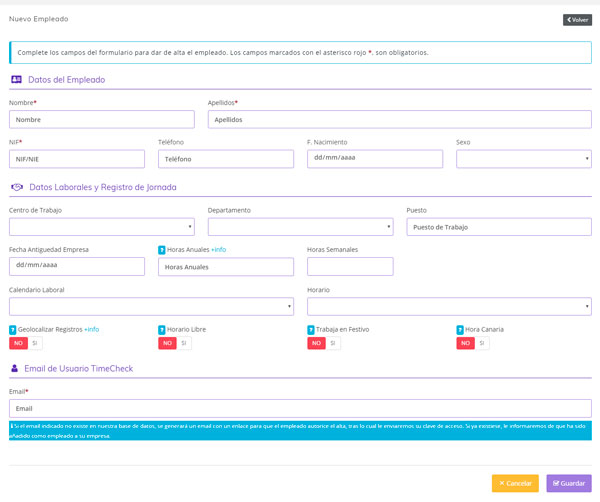This screenshot has width=600, height=502.
Task: Focus the Horas Anuales input field
Action: coord(226,267)
